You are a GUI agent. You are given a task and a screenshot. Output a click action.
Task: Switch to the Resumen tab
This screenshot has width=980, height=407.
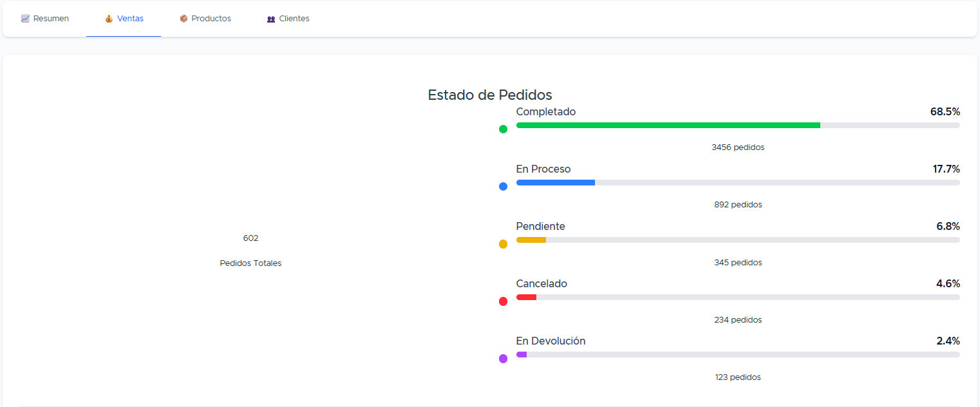[x=45, y=18]
